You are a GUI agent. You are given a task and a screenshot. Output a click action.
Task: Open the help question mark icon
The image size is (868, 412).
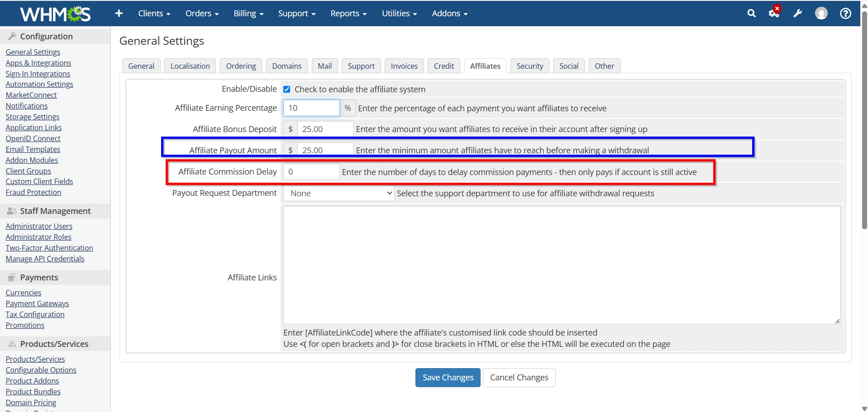[845, 14]
